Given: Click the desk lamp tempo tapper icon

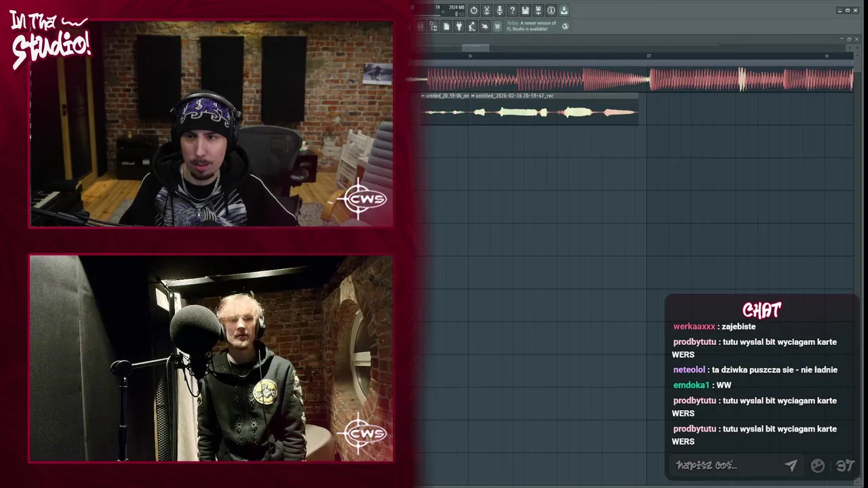Looking at the screenshot, I should pos(471,26).
